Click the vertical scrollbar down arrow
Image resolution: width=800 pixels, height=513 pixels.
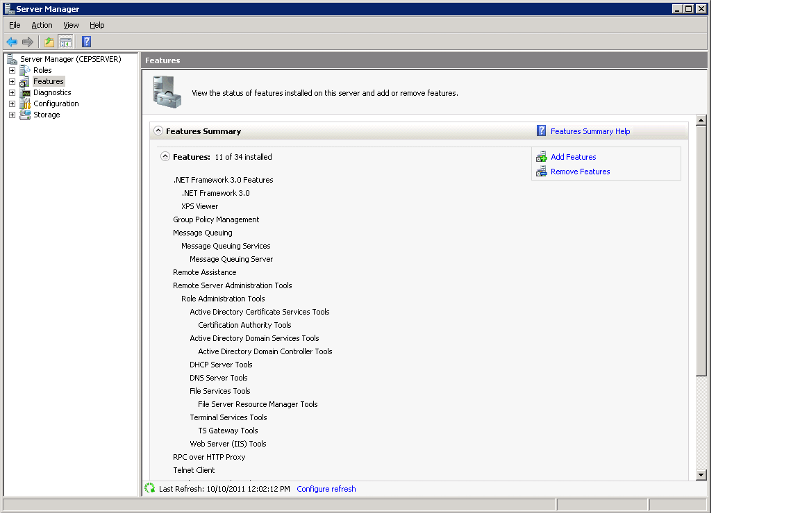pyautogui.click(x=701, y=475)
